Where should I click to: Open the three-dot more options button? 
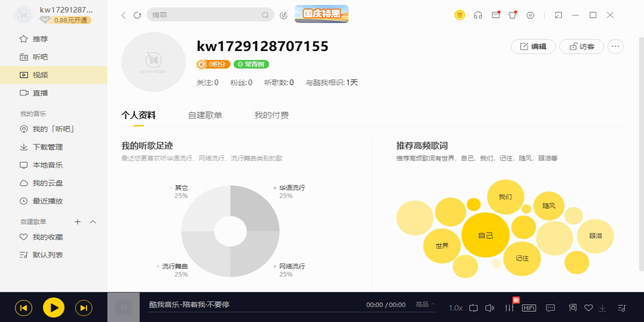coord(616,47)
